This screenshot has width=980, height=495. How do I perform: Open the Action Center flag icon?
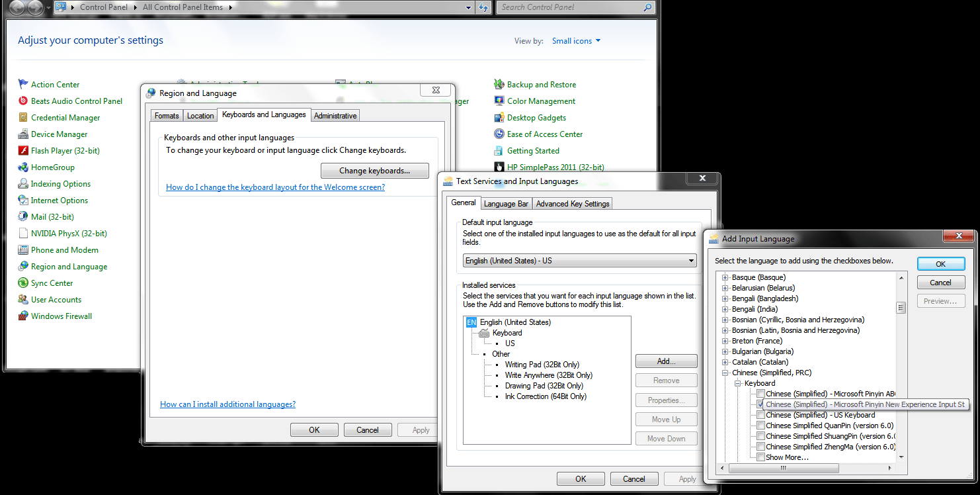24,85
